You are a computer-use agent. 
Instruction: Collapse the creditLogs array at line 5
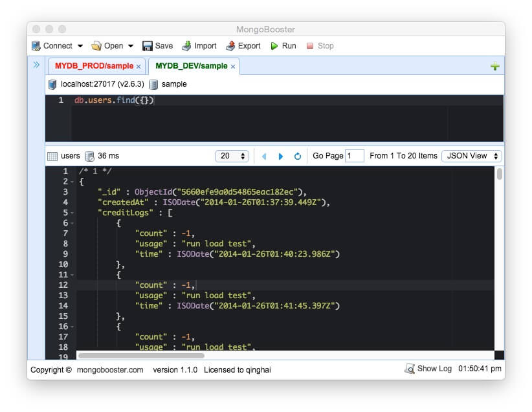point(72,213)
